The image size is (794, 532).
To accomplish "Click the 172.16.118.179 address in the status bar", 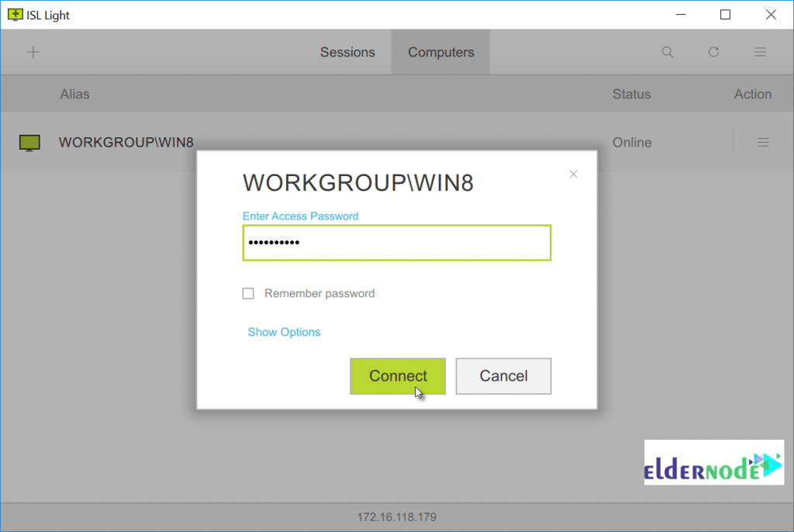I will pyautogui.click(x=397, y=516).
